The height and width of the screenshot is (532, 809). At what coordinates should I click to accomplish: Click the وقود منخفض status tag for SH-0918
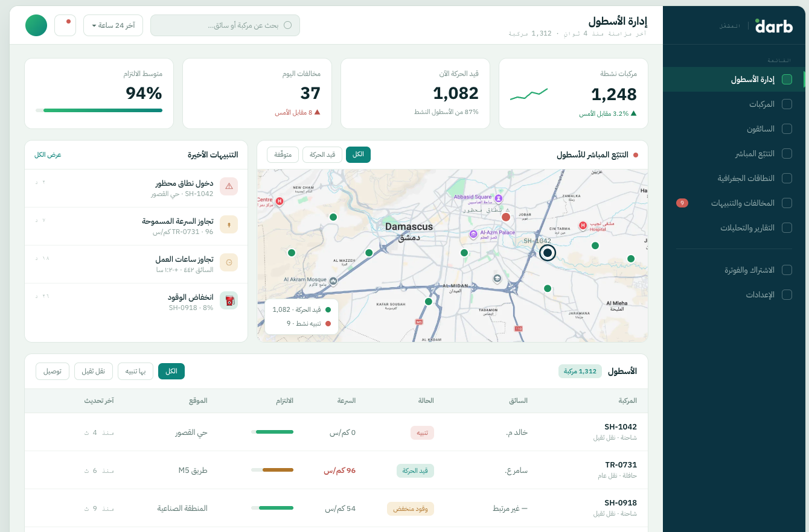[x=411, y=508]
